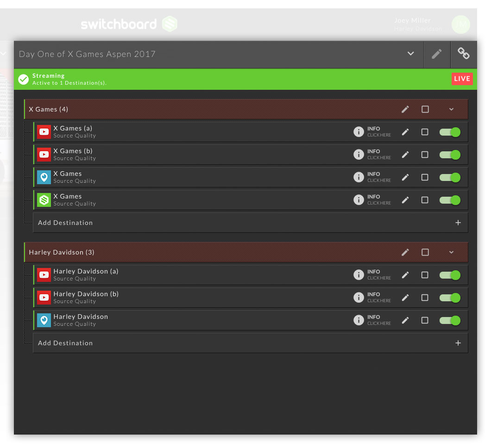Image resolution: width=491 pixels, height=448 pixels.
Task: Check the Harley Davidson (3) group checkbox
Action: 425,252
